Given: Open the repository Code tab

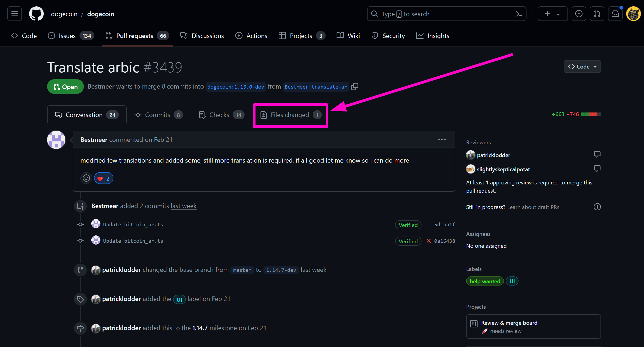Looking at the screenshot, I should click(x=24, y=36).
